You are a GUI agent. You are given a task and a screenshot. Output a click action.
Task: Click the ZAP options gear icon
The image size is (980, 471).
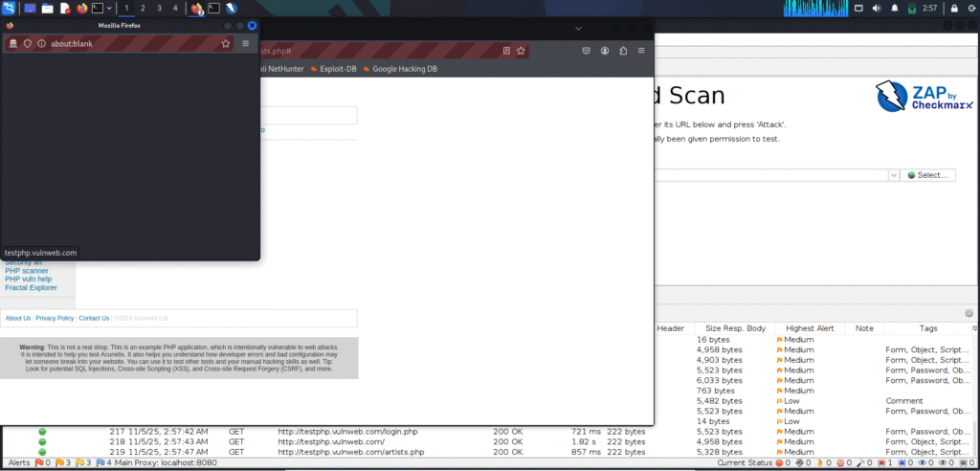(x=969, y=313)
